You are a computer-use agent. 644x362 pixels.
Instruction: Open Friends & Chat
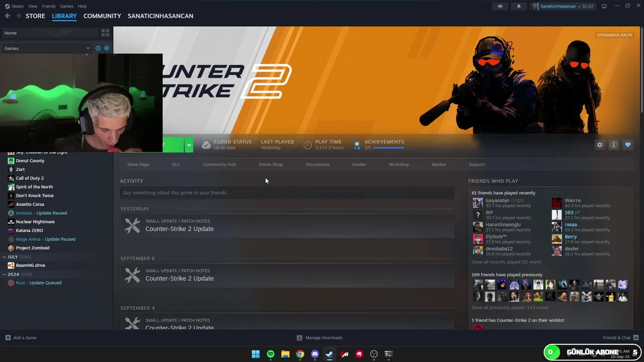[x=620, y=338]
